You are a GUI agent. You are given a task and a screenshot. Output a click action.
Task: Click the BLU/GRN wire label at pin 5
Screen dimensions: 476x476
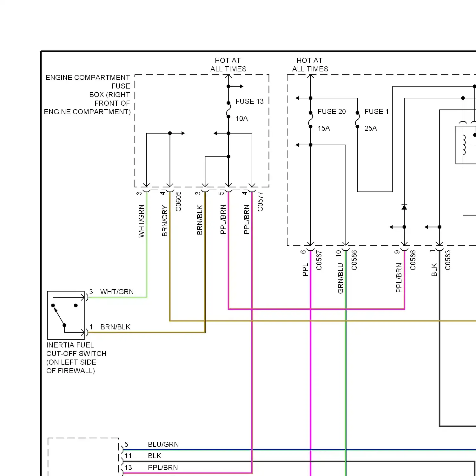(x=163, y=444)
